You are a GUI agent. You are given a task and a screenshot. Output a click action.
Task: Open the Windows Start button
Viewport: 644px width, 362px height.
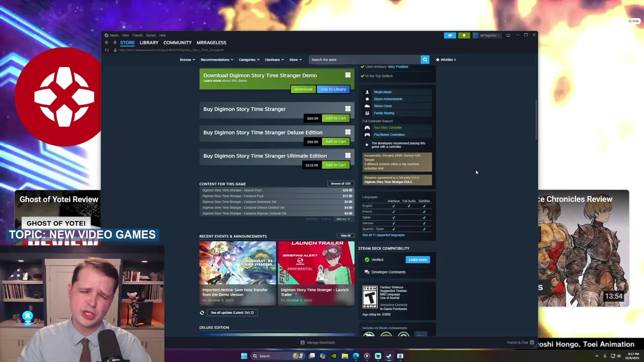(244, 356)
